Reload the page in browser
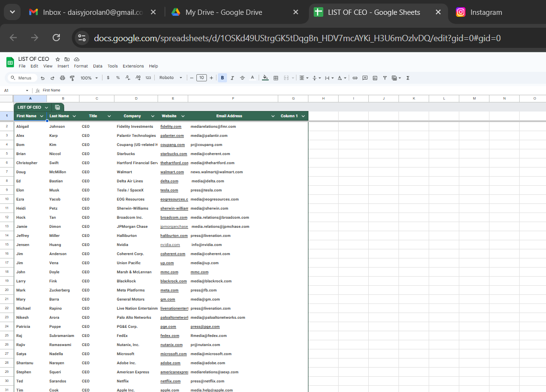 56,38
